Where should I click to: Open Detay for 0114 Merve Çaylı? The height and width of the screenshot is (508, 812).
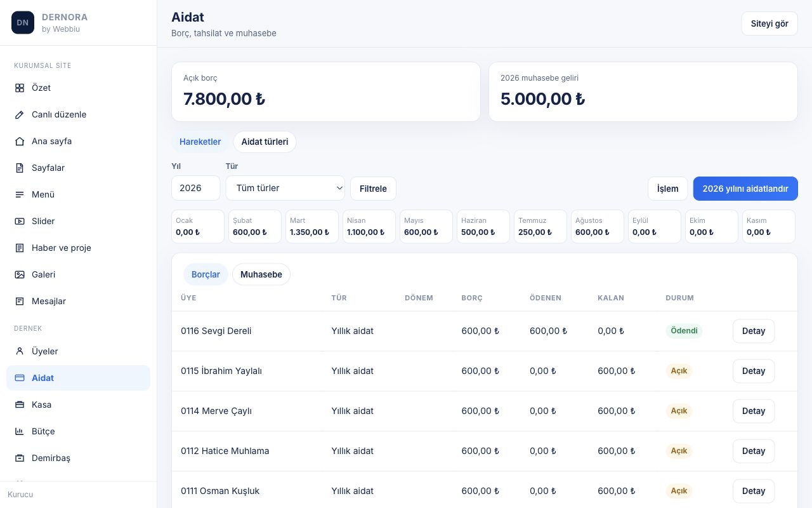click(754, 411)
